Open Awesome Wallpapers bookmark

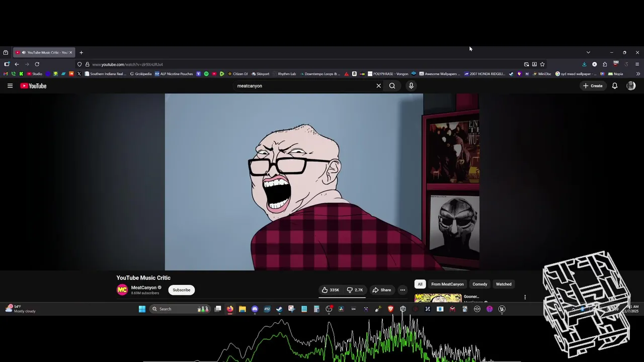coord(440,74)
